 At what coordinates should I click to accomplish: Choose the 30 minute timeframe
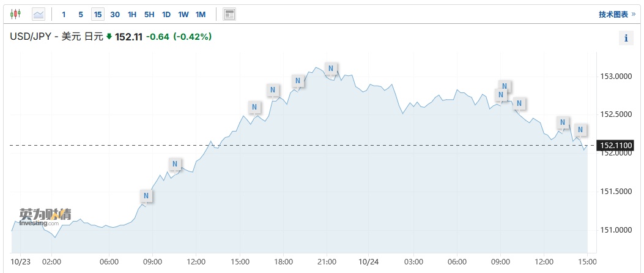click(x=114, y=13)
